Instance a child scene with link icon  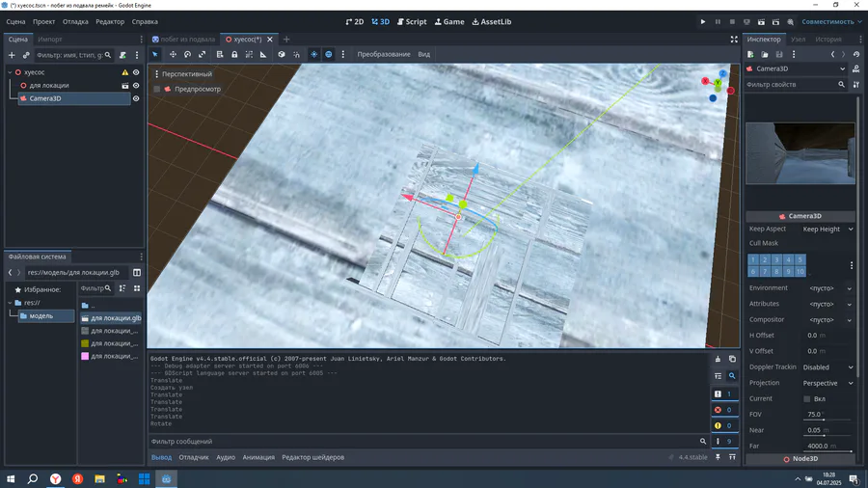(26, 55)
